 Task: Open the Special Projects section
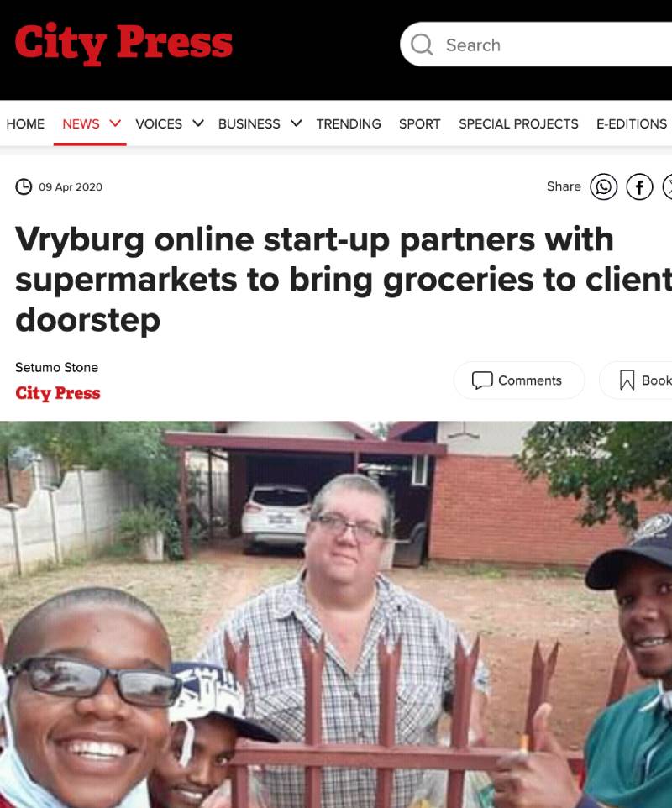[518, 123]
